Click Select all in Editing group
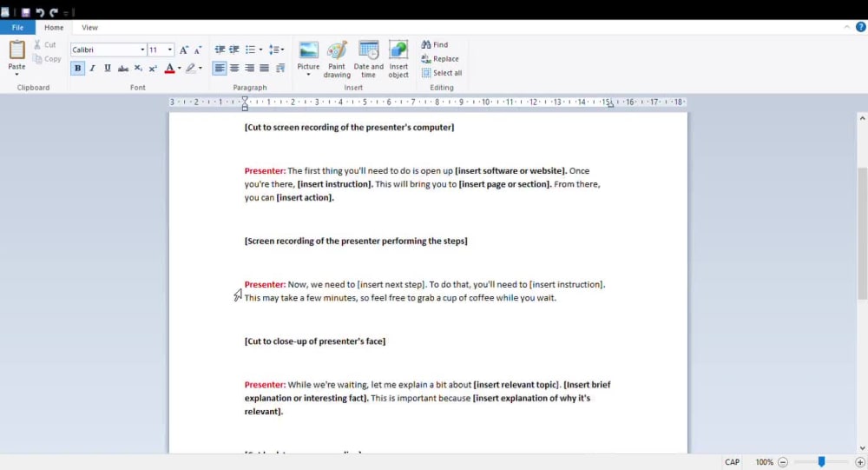 (x=442, y=73)
